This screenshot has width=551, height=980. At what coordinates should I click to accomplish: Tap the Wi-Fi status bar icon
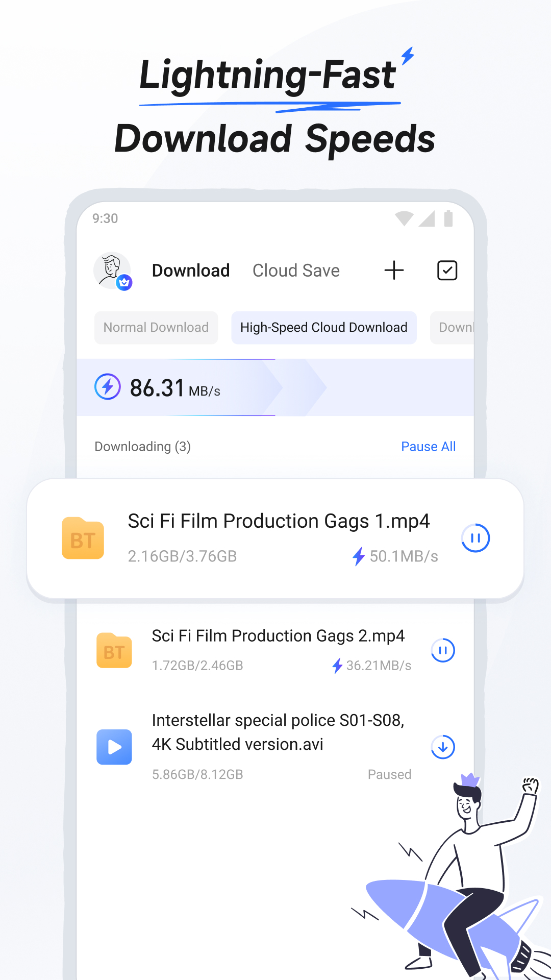pyautogui.click(x=404, y=218)
